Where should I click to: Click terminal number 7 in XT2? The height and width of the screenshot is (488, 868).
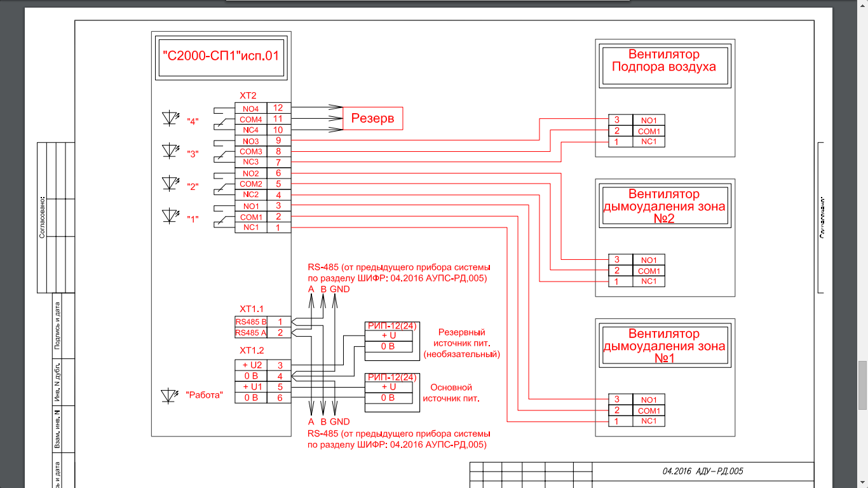click(278, 162)
